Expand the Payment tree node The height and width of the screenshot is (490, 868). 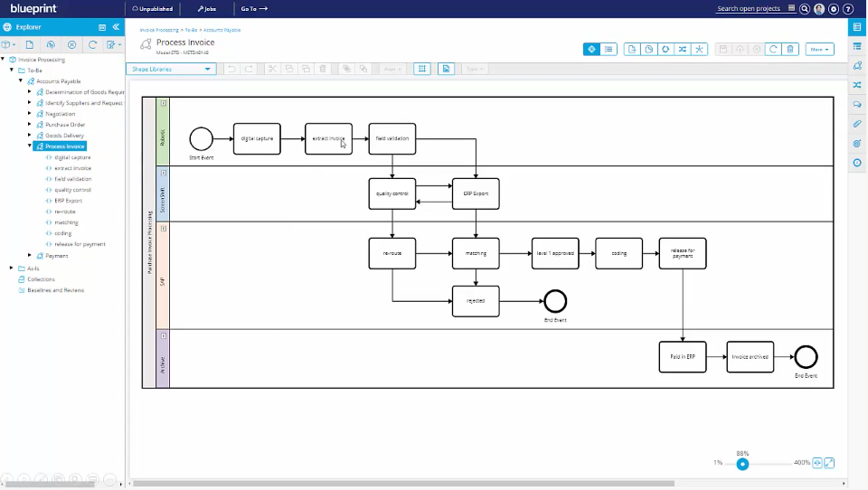pos(30,255)
